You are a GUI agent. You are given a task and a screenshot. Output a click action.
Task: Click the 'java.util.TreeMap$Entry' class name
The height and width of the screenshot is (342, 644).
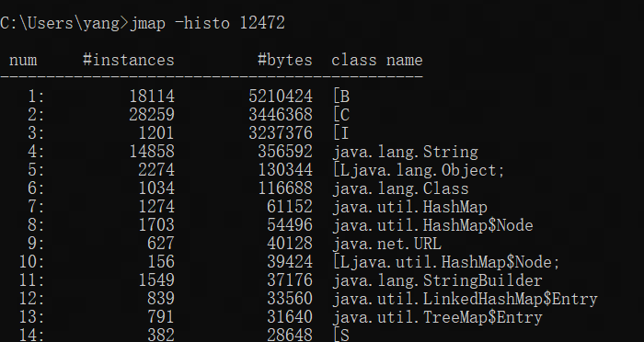pyautogui.click(x=437, y=317)
